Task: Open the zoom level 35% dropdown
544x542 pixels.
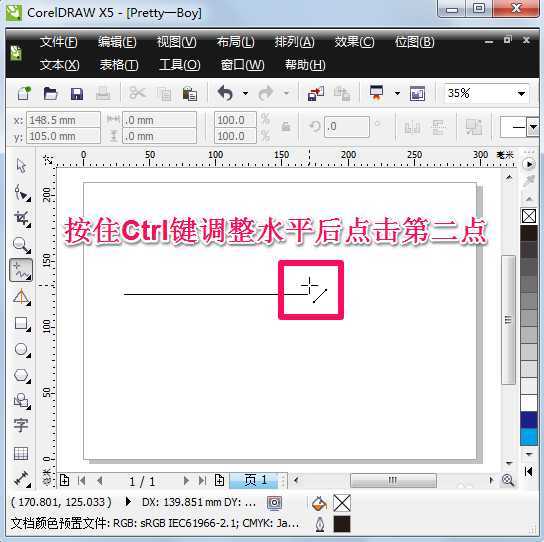Action: pyautogui.click(x=521, y=93)
